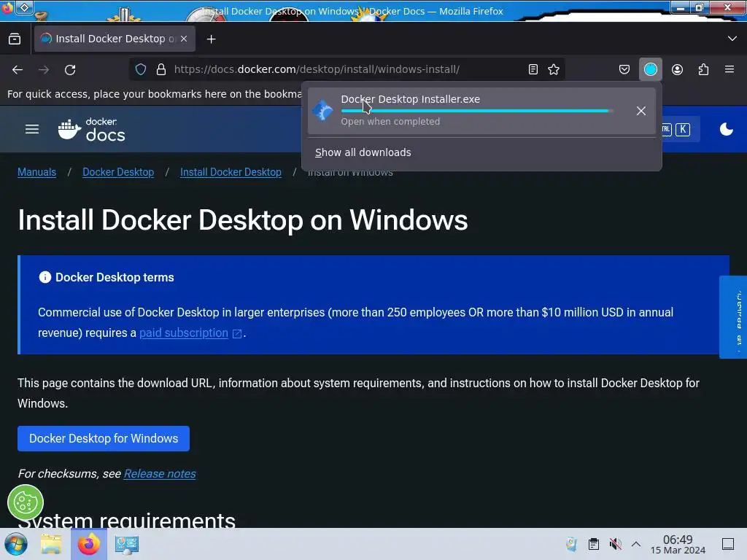Open the docs sidebar hamburger menu
The height and width of the screenshot is (560, 747).
(32, 129)
